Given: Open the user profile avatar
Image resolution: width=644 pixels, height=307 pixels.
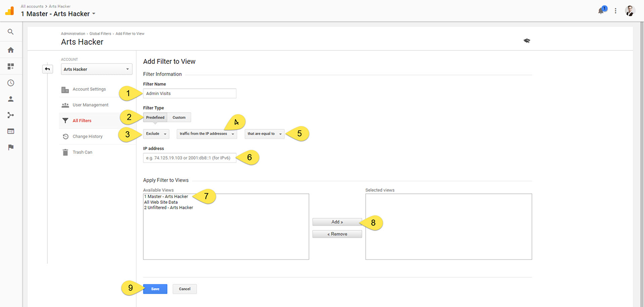Looking at the screenshot, I should (630, 11).
